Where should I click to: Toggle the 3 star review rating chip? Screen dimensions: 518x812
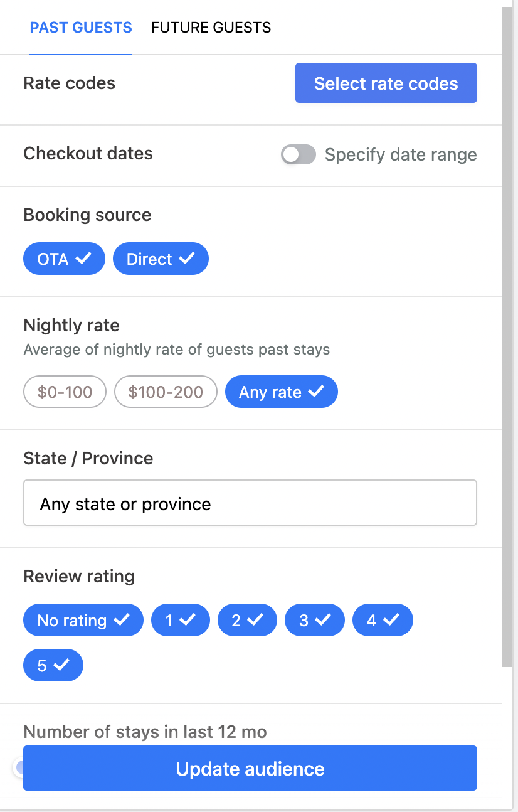314,621
